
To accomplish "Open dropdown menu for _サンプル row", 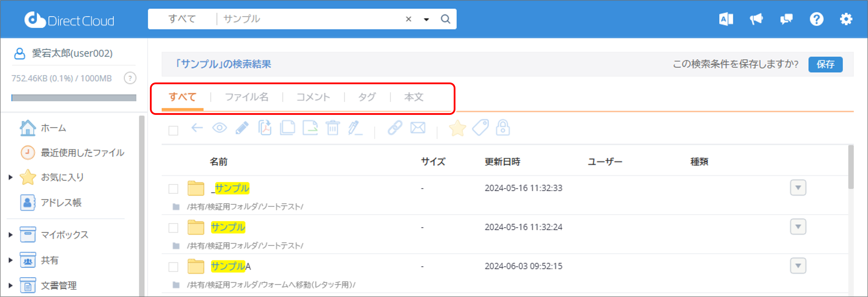I will tap(798, 188).
